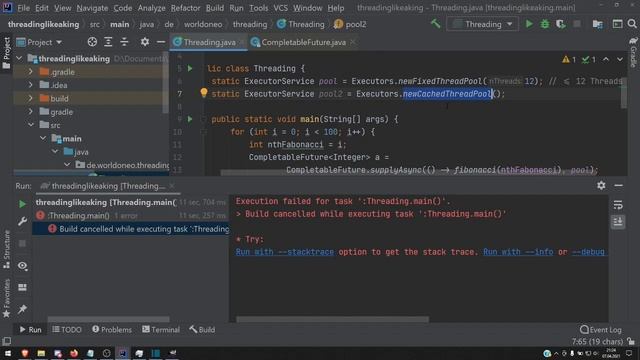
Task: Open the File menu
Action: (x=23, y=8)
